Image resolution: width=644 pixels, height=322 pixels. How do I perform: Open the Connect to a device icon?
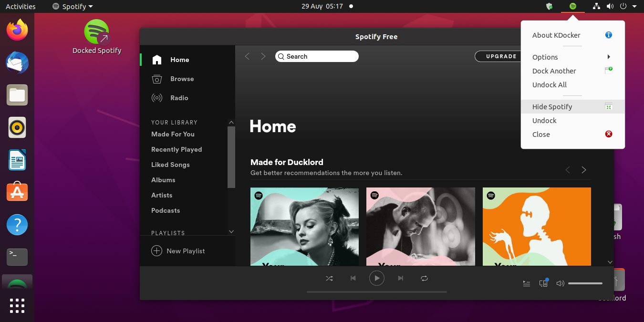(x=543, y=283)
